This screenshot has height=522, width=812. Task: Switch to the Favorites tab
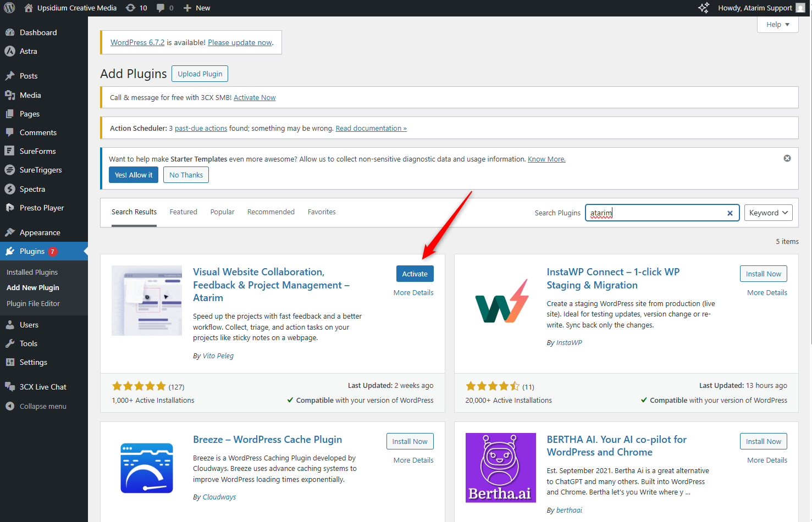322,212
